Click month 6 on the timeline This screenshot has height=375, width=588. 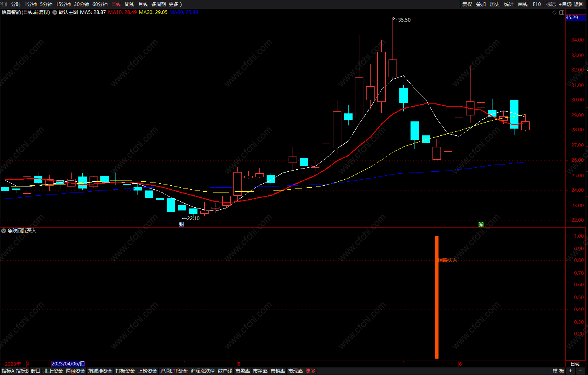pyautogui.click(x=460, y=364)
